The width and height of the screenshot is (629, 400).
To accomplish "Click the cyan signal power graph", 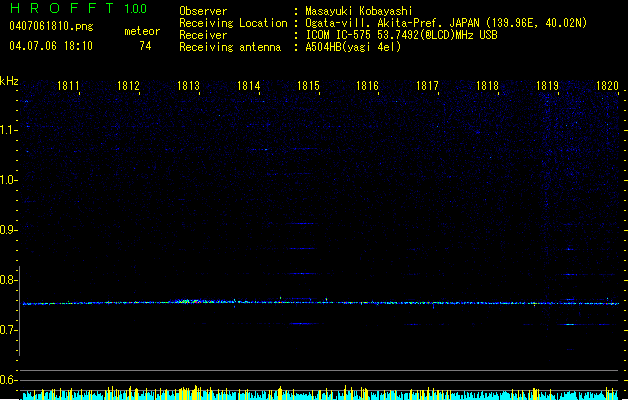I will [320, 394].
